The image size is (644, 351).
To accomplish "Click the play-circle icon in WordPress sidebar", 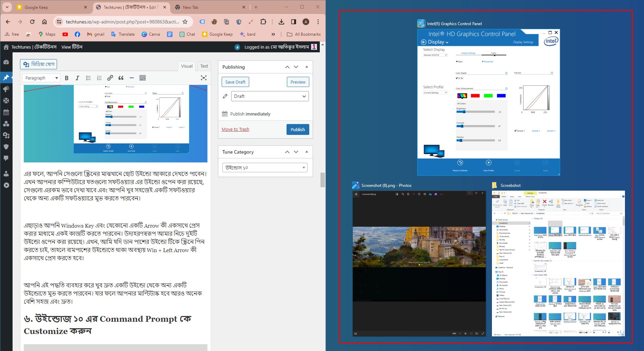I will (x=6, y=185).
